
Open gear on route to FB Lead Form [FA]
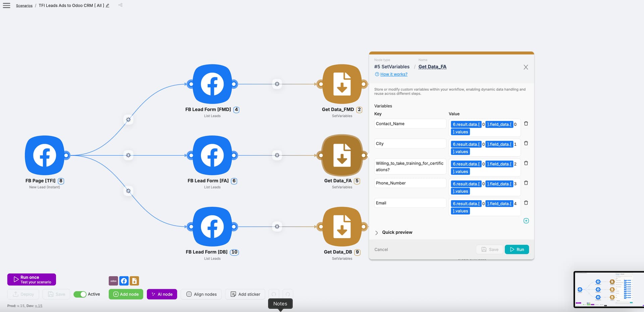pos(128,155)
